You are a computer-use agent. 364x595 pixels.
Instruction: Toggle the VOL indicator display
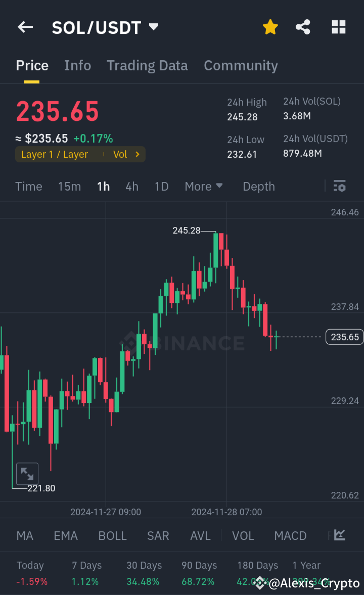pyautogui.click(x=243, y=535)
